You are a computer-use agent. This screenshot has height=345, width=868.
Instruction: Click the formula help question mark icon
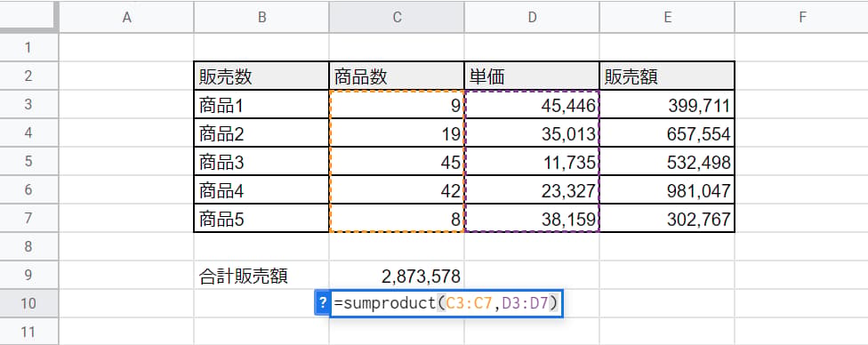point(322,303)
